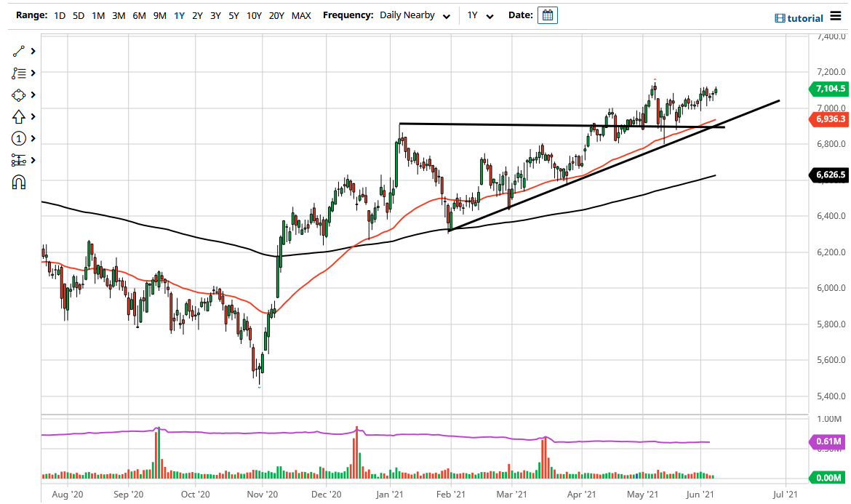This screenshot has width=851, height=504.
Task: Select the trendline drawing tool
Action: [x=20, y=51]
